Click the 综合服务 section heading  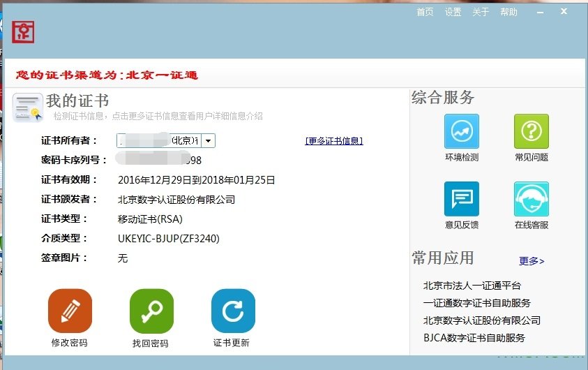point(443,98)
